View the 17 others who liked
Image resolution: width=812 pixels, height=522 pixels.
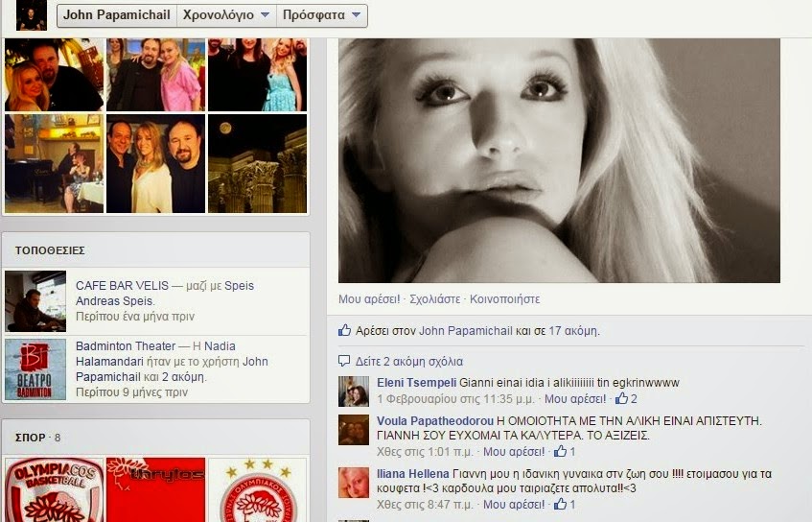click(x=572, y=331)
